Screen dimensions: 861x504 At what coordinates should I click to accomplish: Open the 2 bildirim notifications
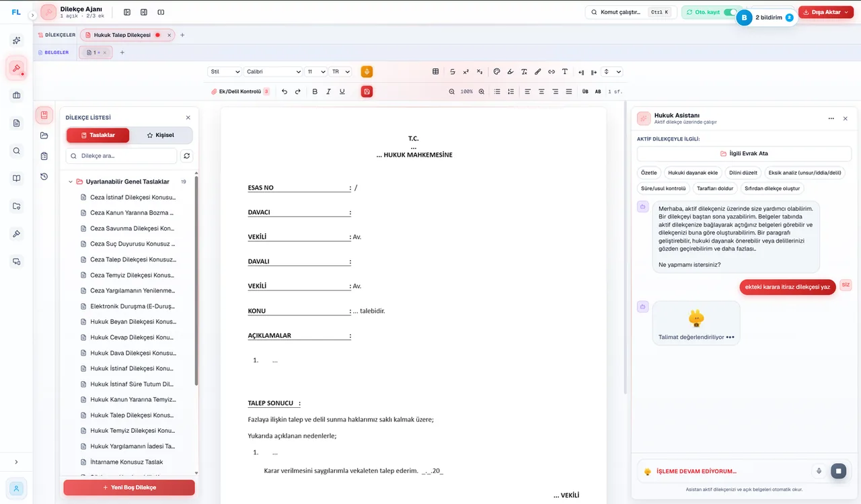coord(766,17)
